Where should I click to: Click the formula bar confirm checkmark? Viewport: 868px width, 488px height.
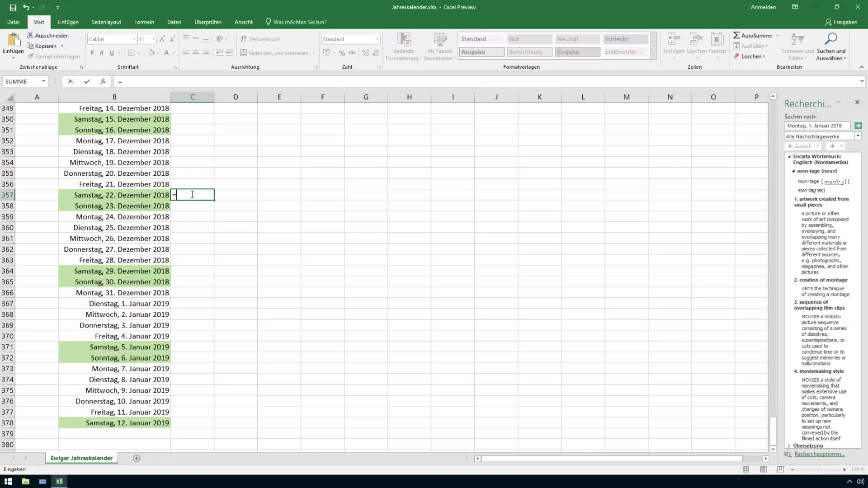click(x=85, y=82)
